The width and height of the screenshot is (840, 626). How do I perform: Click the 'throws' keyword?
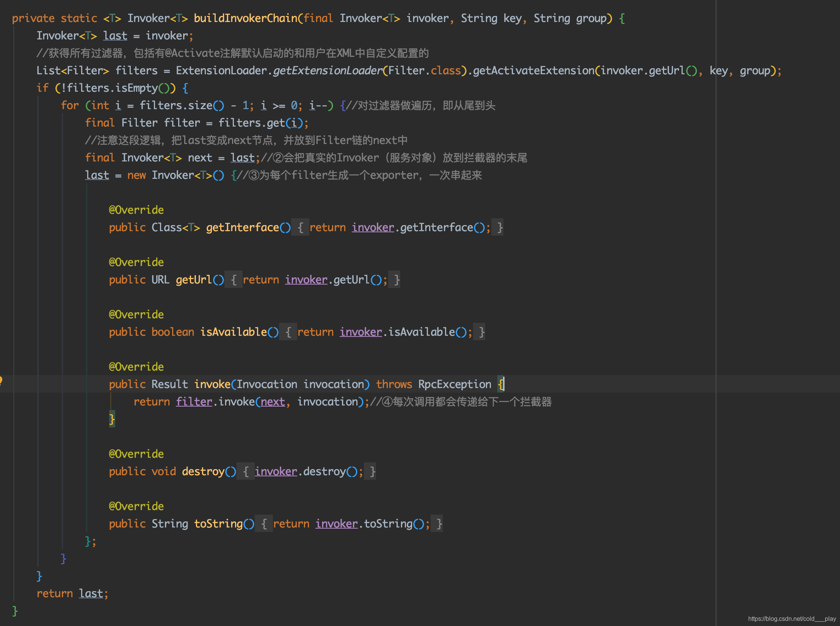click(394, 384)
